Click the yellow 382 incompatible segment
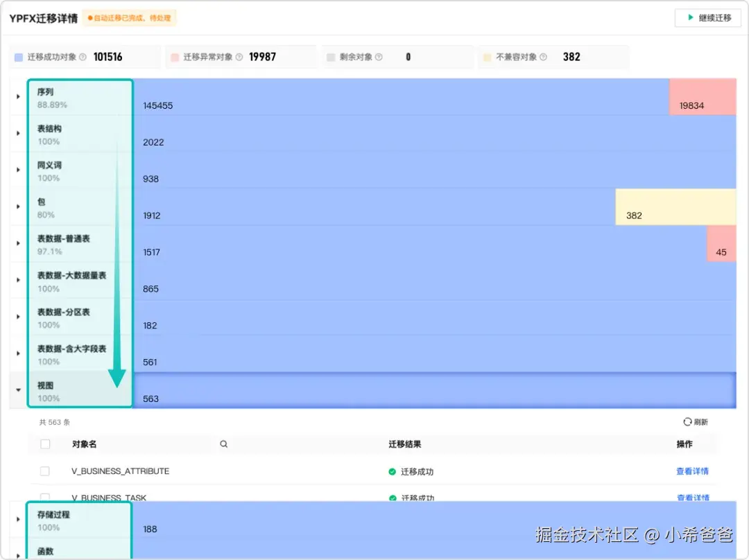749x560 pixels. tap(675, 207)
